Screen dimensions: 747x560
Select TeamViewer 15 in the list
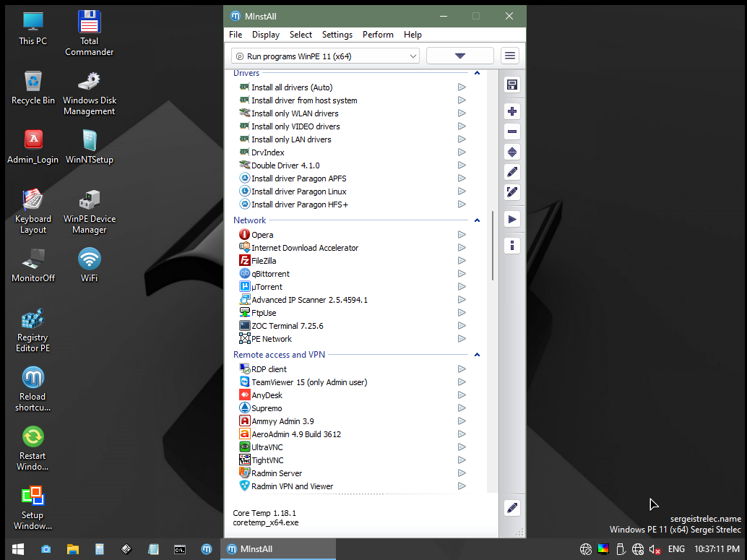tap(309, 382)
